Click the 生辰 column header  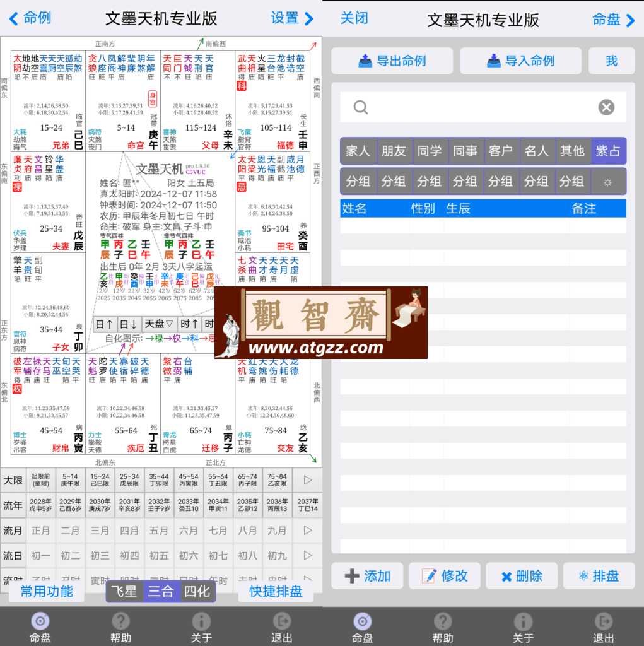[x=458, y=208]
